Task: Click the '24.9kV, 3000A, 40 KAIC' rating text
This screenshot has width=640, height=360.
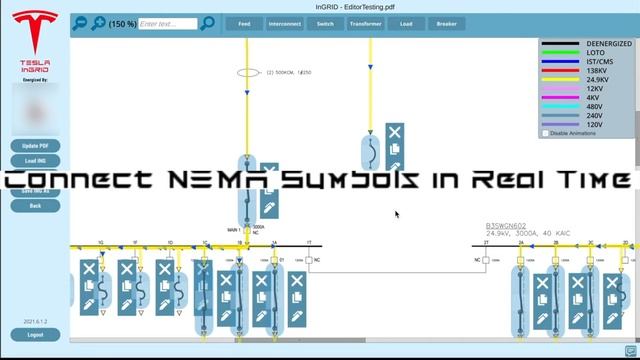Action: [x=528, y=233]
